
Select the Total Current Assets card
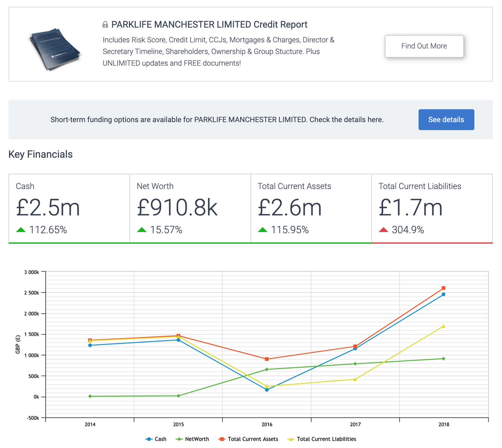tap(311, 208)
